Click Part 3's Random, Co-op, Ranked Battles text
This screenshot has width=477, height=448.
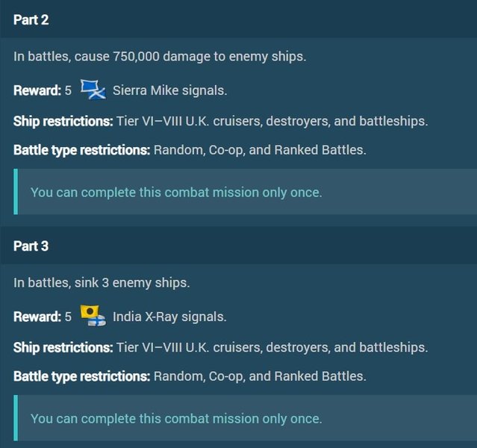(260, 376)
